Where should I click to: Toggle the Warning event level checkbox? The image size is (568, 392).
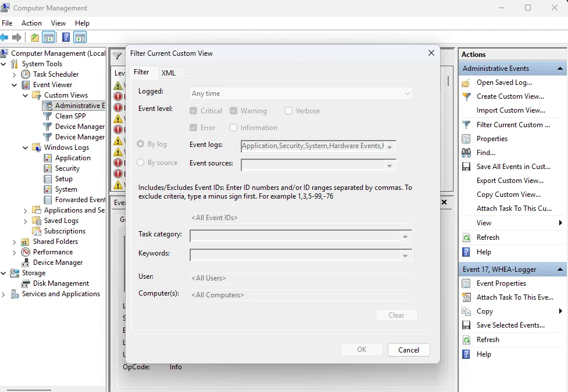point(233,111)
